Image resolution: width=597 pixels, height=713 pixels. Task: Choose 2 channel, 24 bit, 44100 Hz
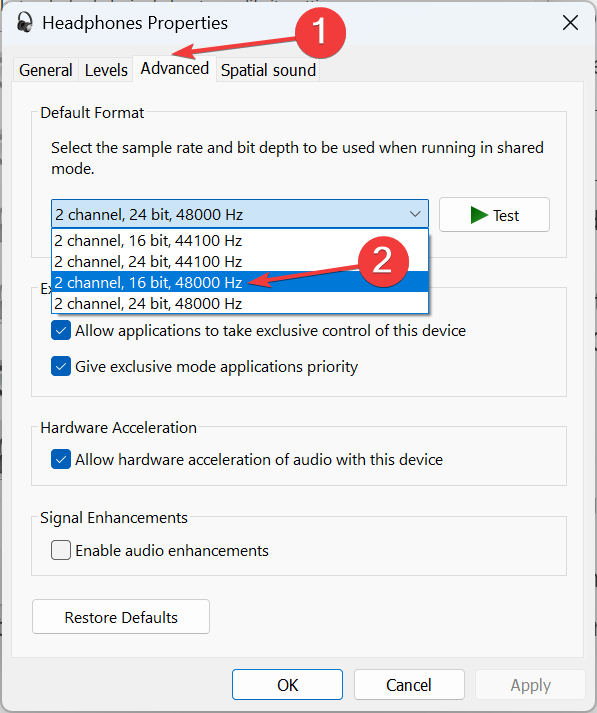(240, 261)
